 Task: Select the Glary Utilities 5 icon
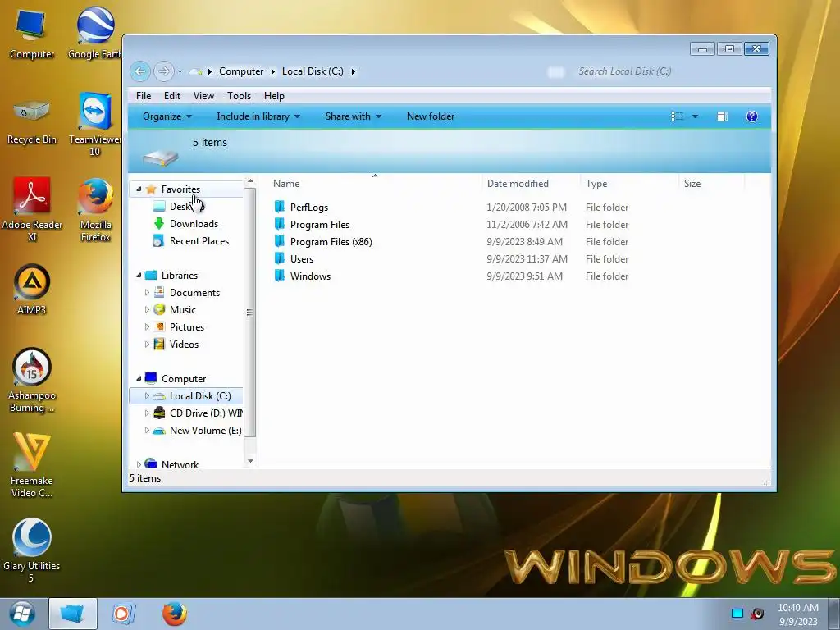tap(32, 550)
